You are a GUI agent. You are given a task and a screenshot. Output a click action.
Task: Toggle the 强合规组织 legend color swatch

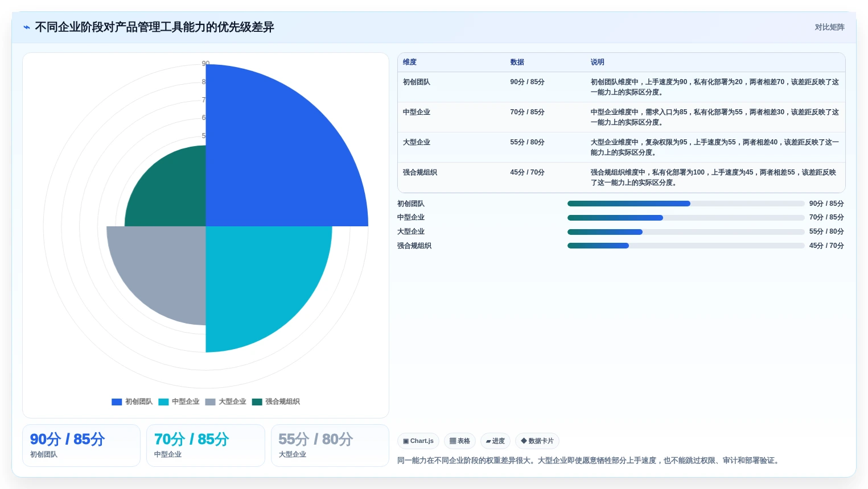click(257, 402)
